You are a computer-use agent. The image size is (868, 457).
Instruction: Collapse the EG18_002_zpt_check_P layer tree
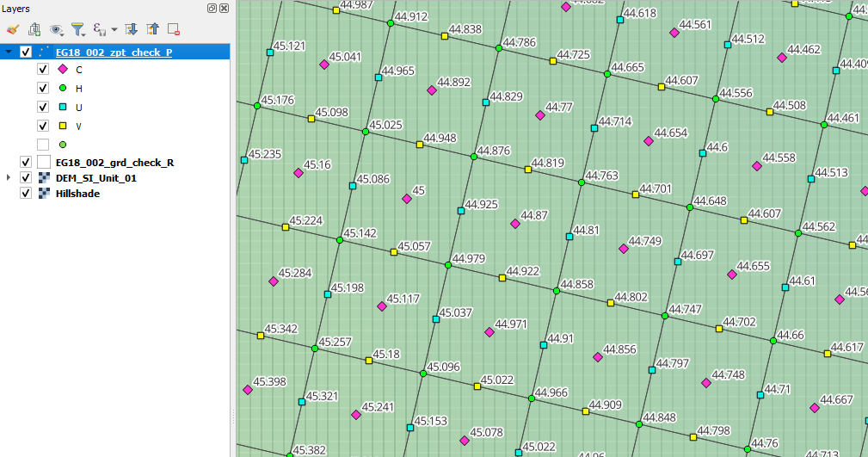[x=9, y=52]
